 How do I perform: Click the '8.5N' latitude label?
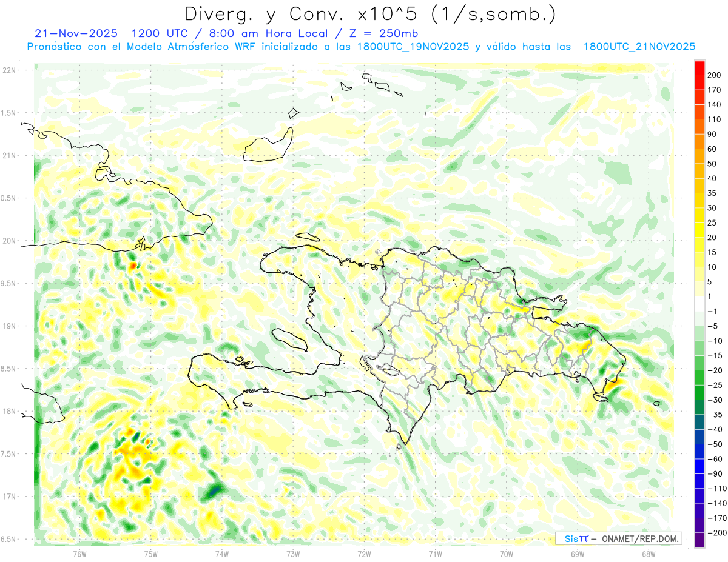8,369
